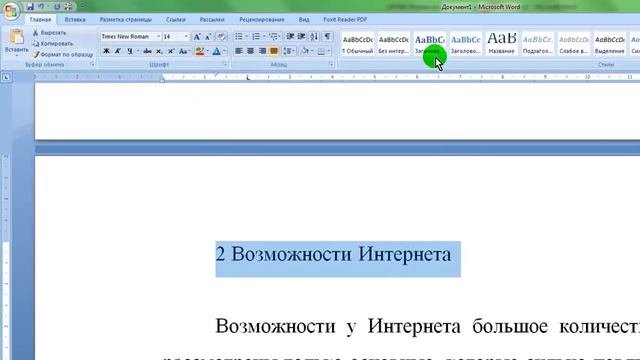Apply strikethrough to the selection
Image resolution: width=640 pixels, height=360 pixels.
[147, 51]
